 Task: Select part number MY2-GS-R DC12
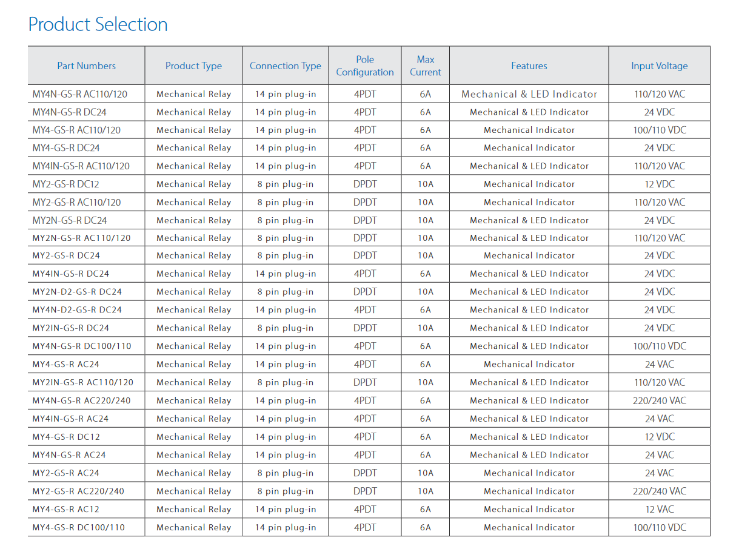(x=65, y=184)
